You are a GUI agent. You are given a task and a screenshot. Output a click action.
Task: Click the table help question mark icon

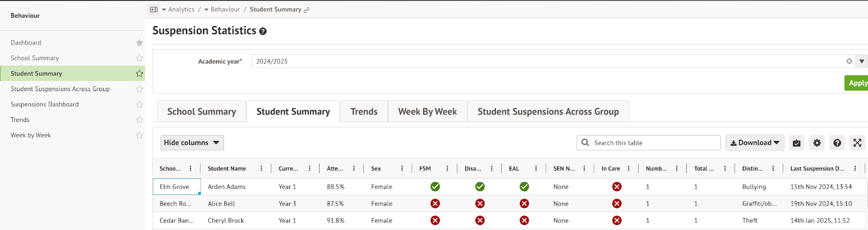coord(837,143)
